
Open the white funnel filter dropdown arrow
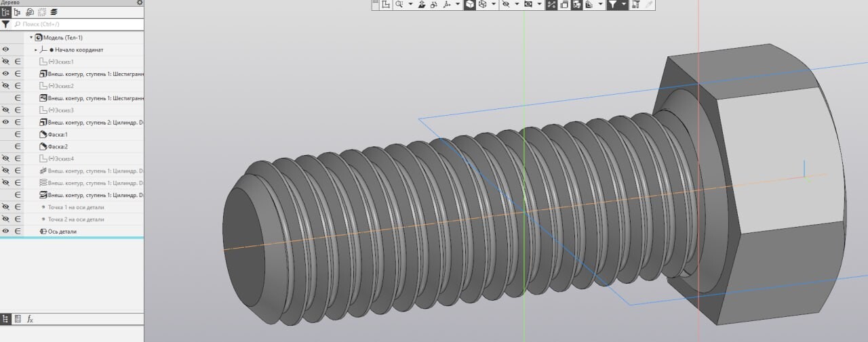(623, 4)
